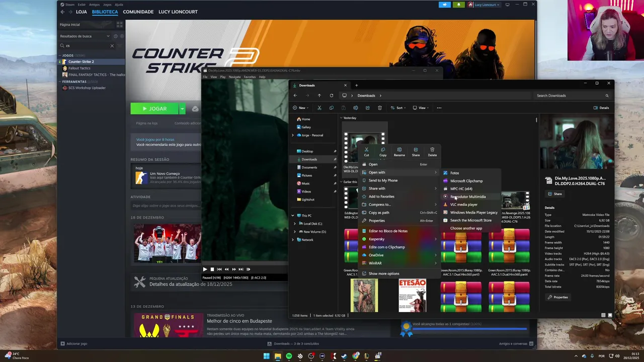This screenshot has width=644, height=362.
Task: Click the Explorer toolbar share icon
Action: pos(368,108)
